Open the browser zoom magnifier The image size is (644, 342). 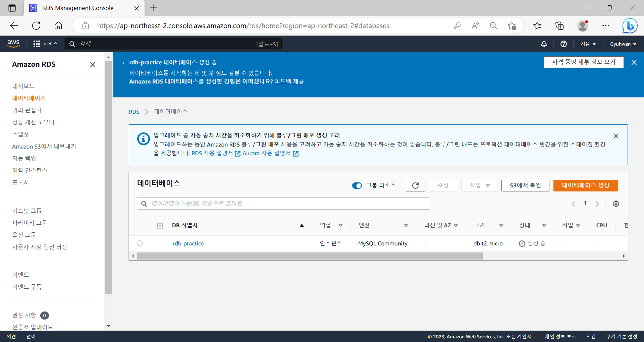coord(493,25)
